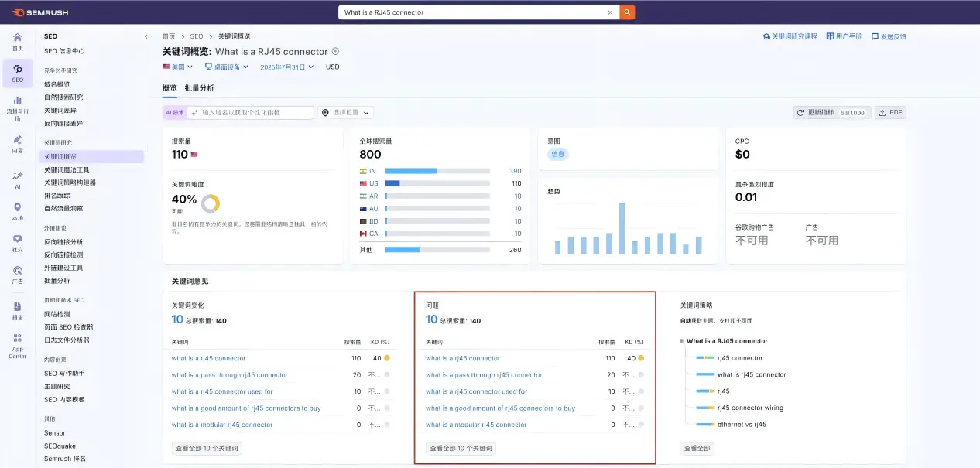Screen dimensions: 980x468
Task: Click 查看全部 button under 关键词策略
Action: [x=697, y=449]
